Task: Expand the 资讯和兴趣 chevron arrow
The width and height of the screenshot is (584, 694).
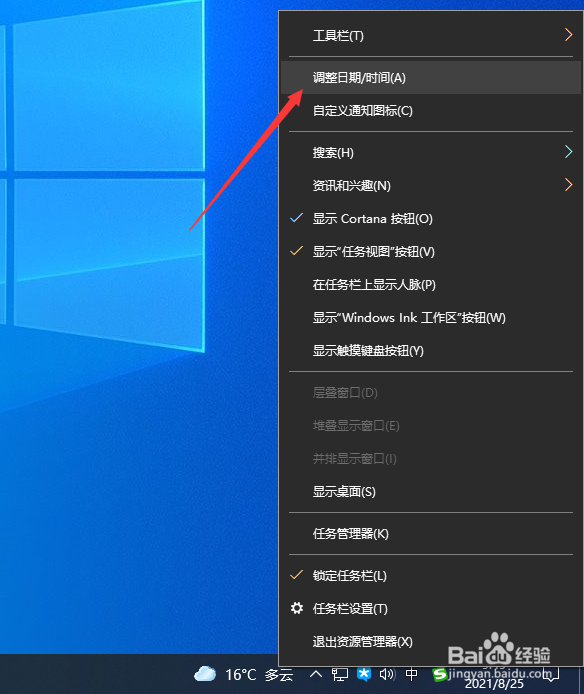Action: (569, 185)
